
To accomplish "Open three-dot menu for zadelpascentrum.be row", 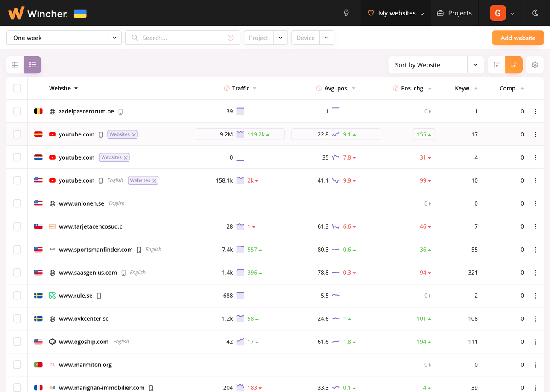I will pos(535,111).
